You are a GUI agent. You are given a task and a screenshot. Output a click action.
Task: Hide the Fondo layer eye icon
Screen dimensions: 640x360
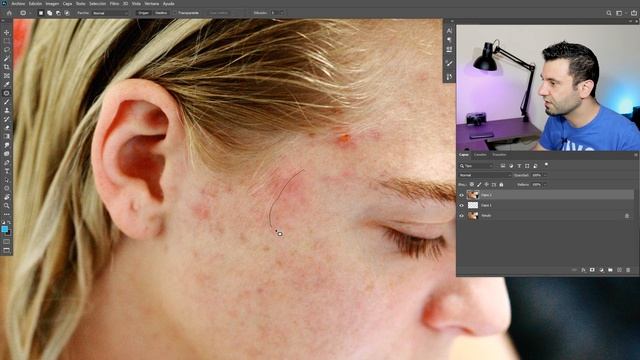click(x=462, y=216)
